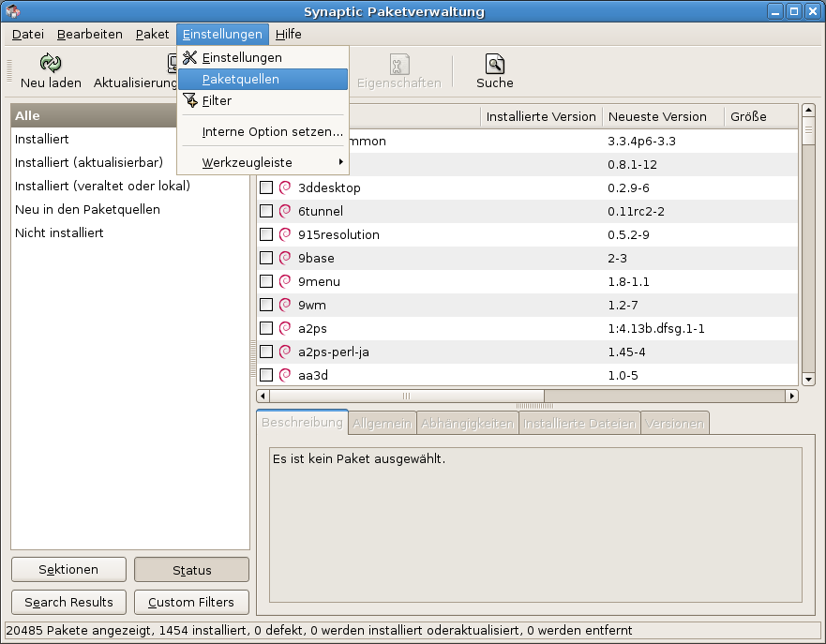The width and height of the screenshot is (826, 644).
Task: Choose Paketquellen from Einstellungen menu
Action: click(263, 79)
